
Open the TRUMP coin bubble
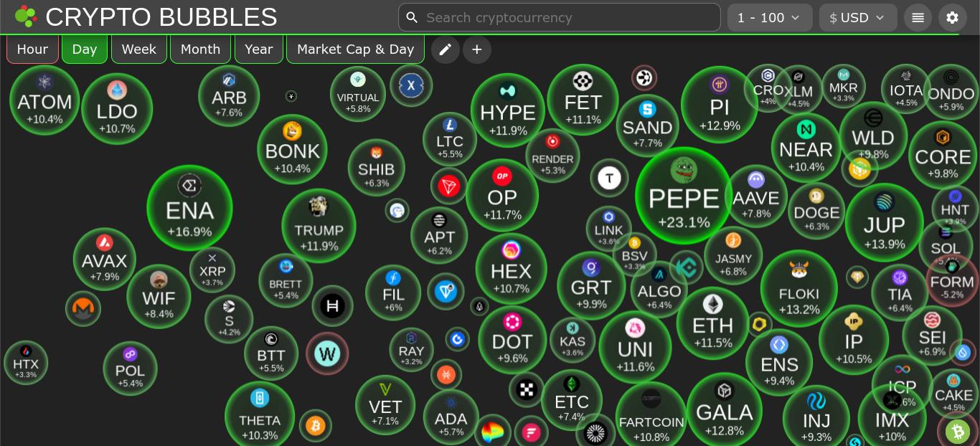coord(319,226)
